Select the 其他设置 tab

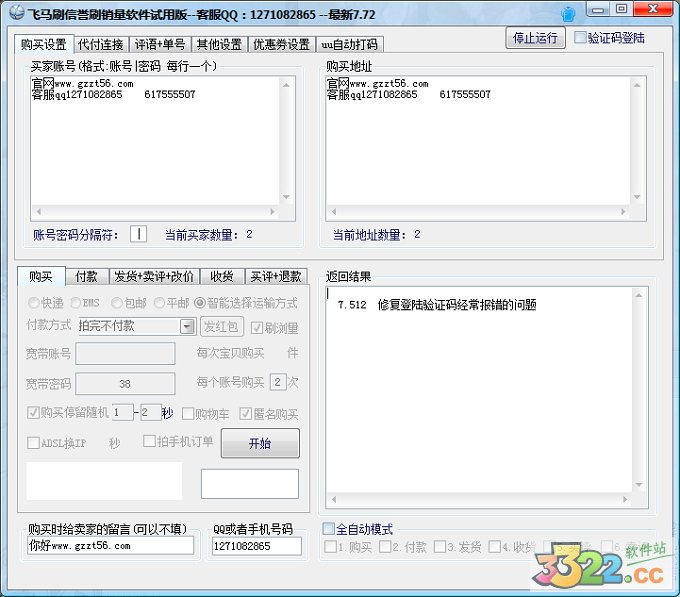point(219,44)
